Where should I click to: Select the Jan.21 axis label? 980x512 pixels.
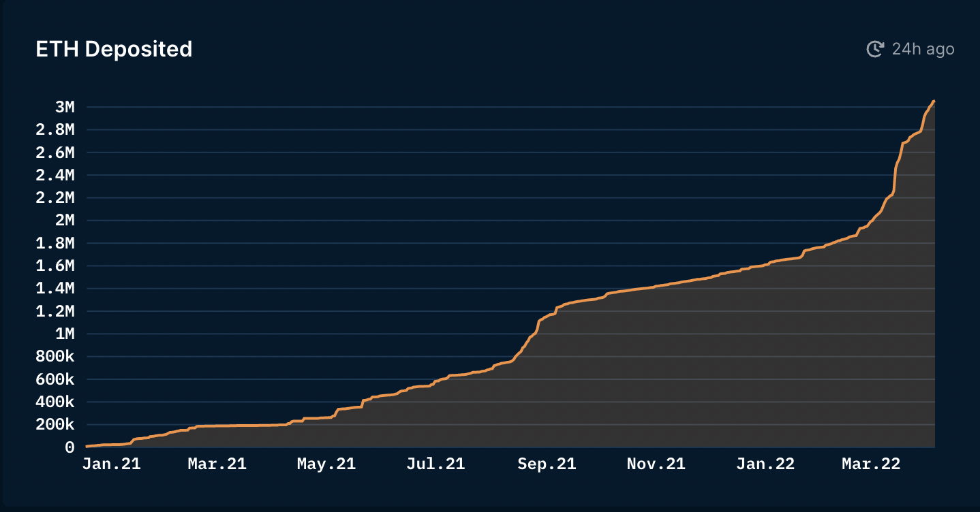[x=111, y=464]
